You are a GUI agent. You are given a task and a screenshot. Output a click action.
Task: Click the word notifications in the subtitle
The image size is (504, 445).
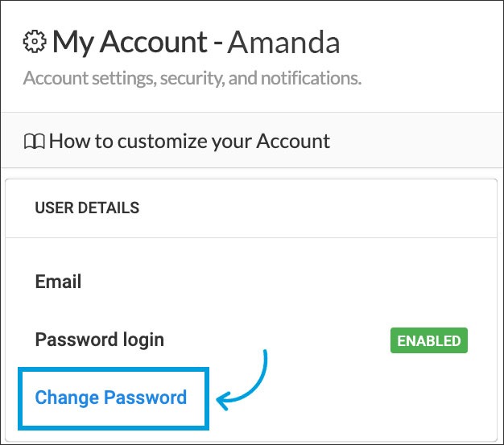pos(314,79)
